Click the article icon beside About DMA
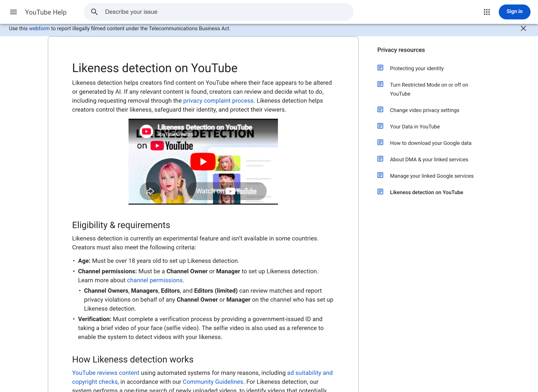 pos(380,159)
